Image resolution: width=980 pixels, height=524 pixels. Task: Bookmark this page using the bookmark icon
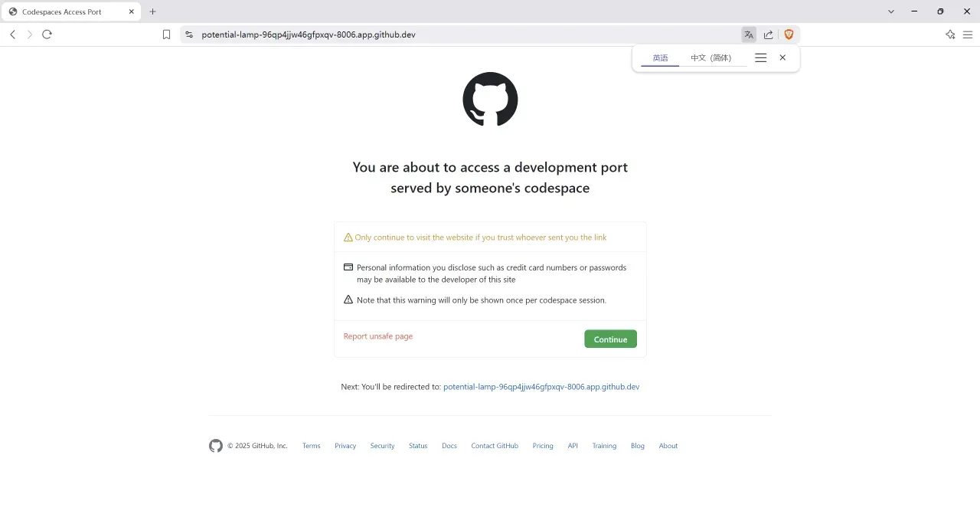[x=166, y=34]
